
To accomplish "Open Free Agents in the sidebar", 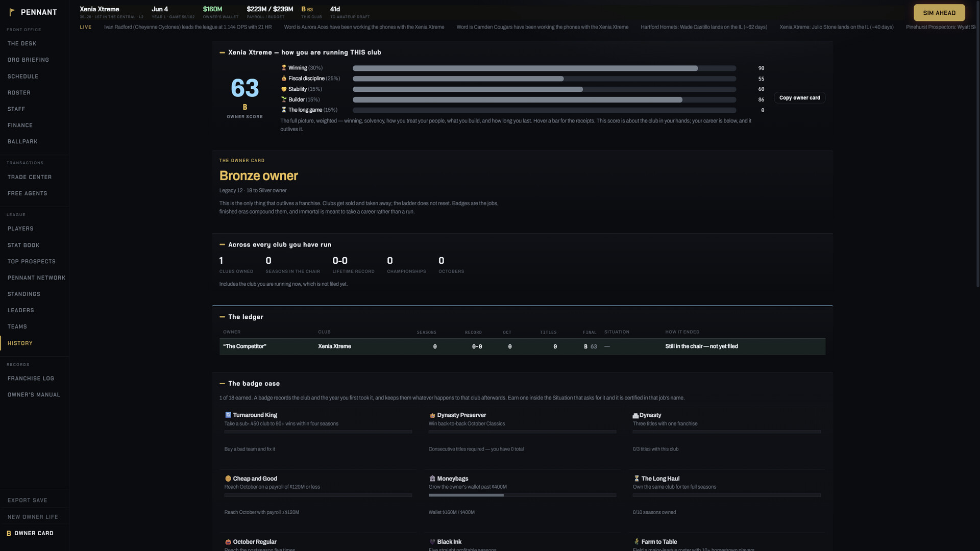I will pyautogui.click(x=34, y=193).
